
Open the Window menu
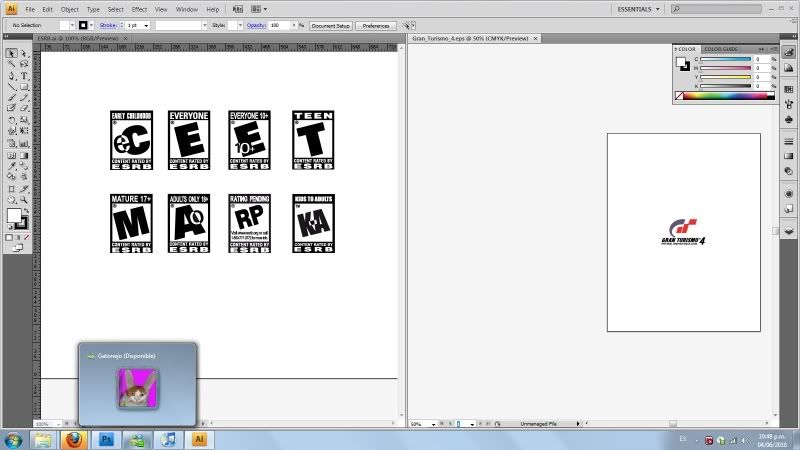tap(187, 9)
